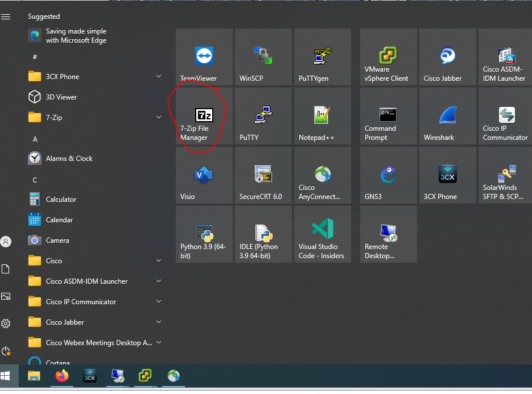Launch PuTTY from its tile
The width and height of the screenshot is (532, 394).
coord(263,116)
